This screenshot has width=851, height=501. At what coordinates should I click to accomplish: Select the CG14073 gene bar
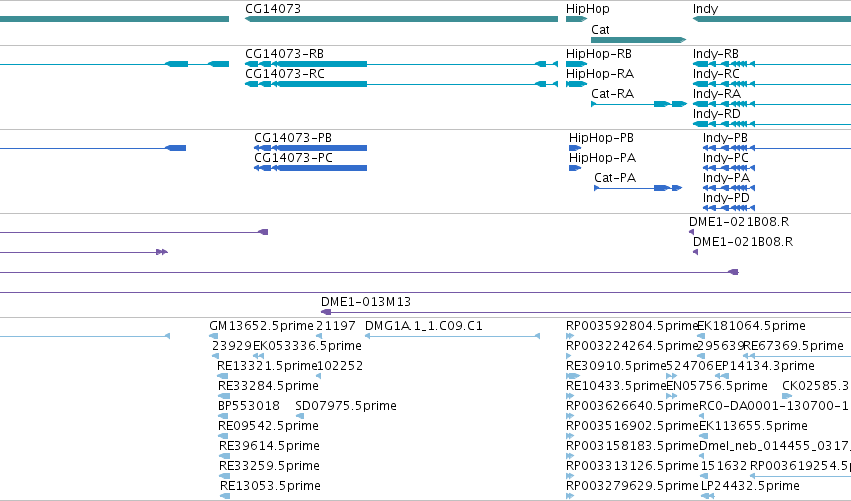(x=402, y=19)
